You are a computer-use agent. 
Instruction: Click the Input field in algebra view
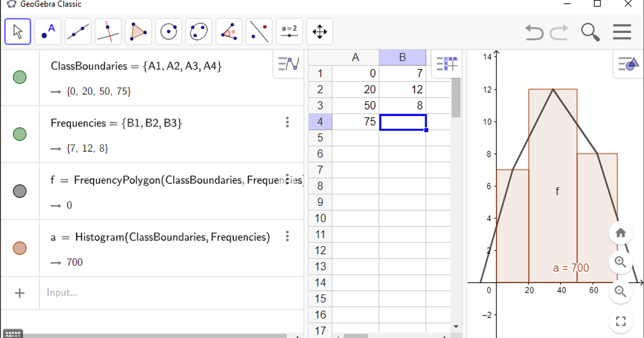pos(107,292)
